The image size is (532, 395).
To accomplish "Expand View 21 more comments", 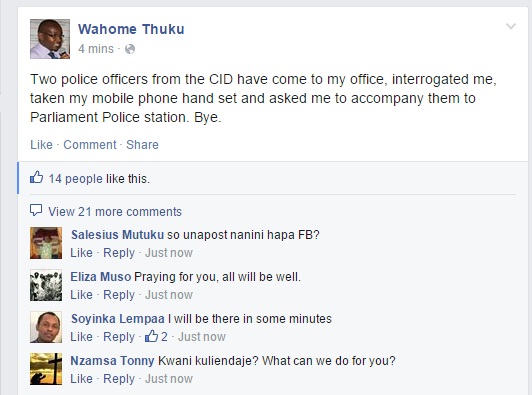I will [115, 212].
